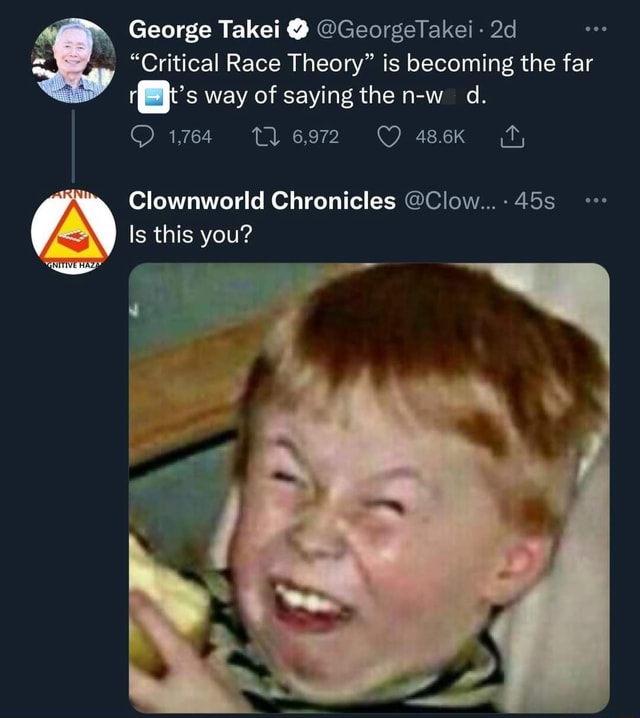View the 6,972 retweets count
The height and width of the screenshot is (718, 640).
coord(316,137)
